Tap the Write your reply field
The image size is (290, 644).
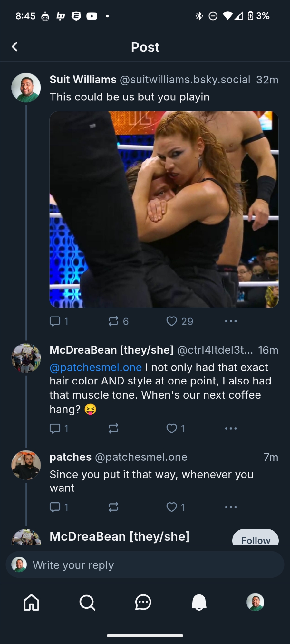pyautogui.click(x=145, y=565)
